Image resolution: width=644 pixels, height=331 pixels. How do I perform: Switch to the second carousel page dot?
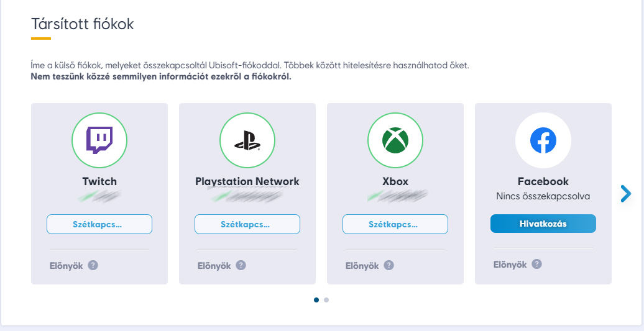[326, 300]
